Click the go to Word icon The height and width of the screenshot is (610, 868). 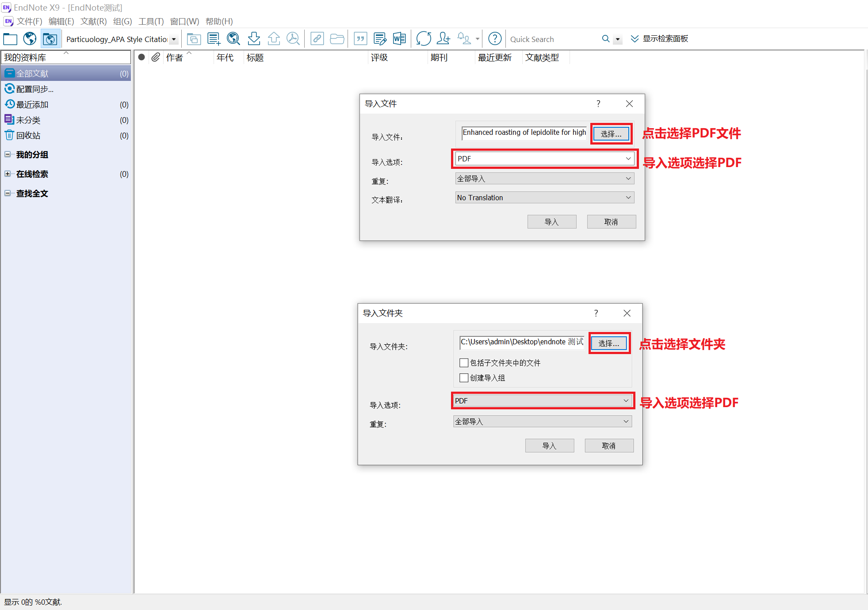(x=399, y=39)
